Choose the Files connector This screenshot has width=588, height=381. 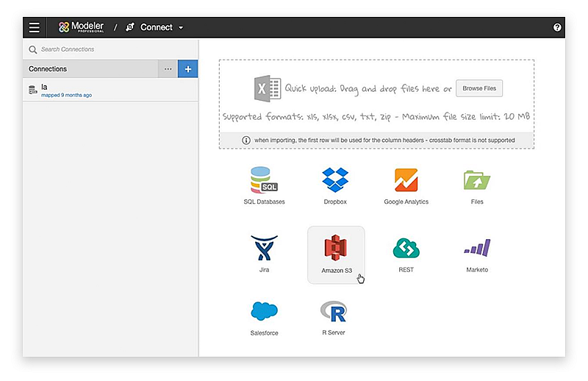pos(477,186)
